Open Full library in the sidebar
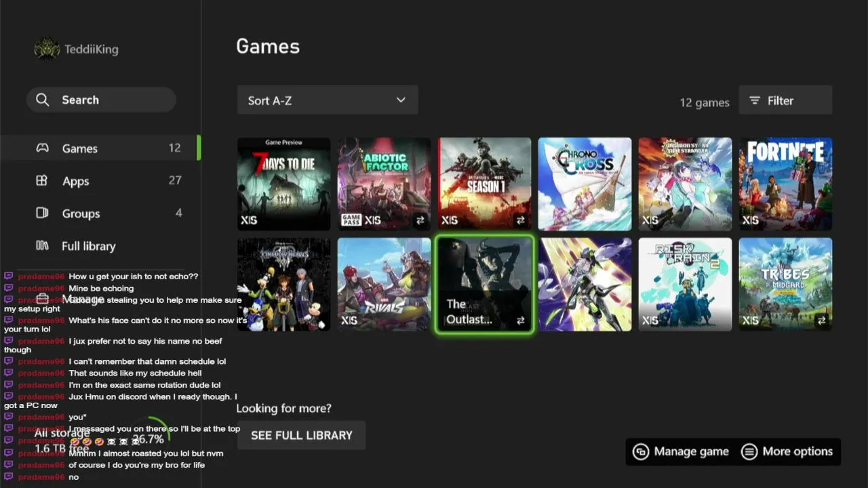The image size is (868, 488). (x=100, y=245)
